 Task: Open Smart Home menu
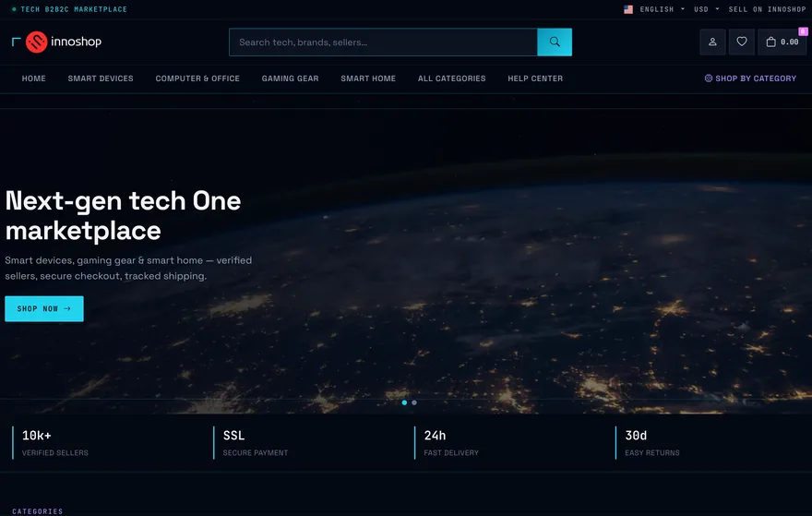(368, 78)
